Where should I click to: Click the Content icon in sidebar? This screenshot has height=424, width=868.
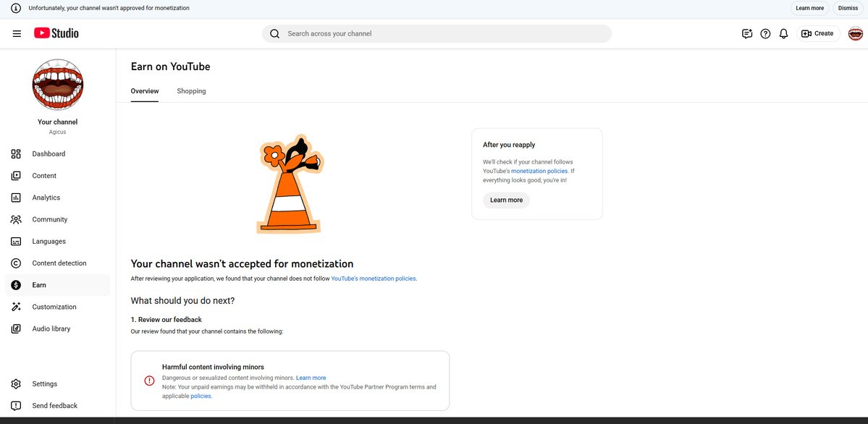[x=16, y=176]
